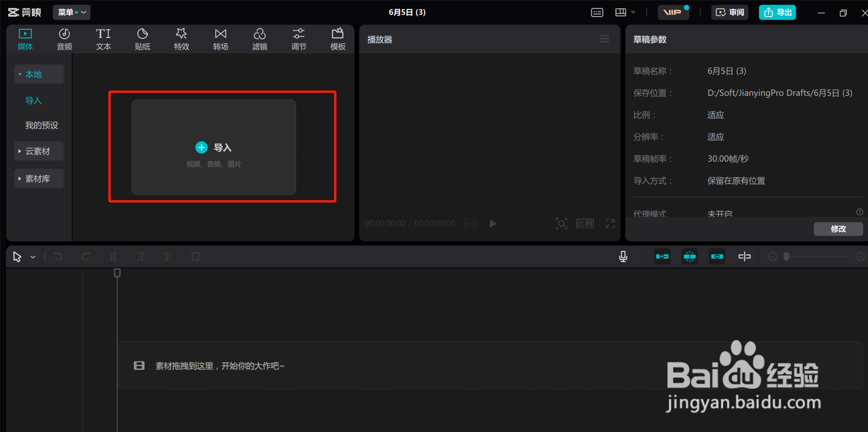Click the timeline playhead marker
Image resolution: width=868 pixels, height=432 pixels.
[117, 273]
